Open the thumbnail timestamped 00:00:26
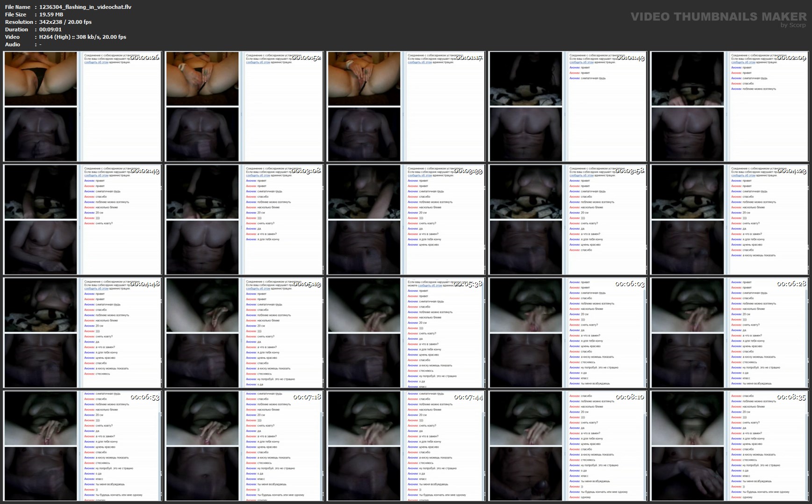 pyautogui.click(x=82, y=106)
